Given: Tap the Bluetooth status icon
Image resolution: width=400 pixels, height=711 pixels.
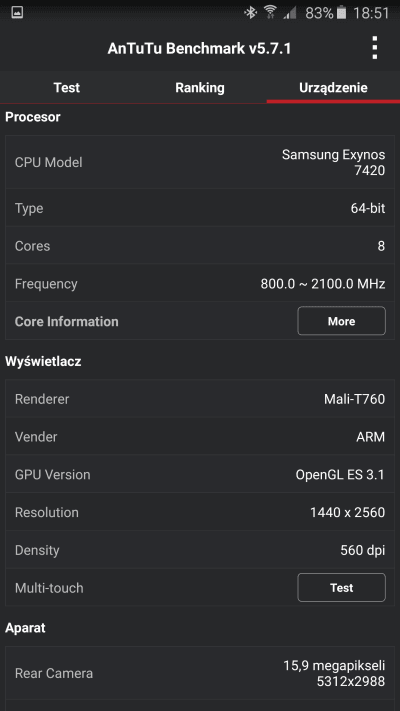Looking at the screenshot, I should tap(250, 13).
